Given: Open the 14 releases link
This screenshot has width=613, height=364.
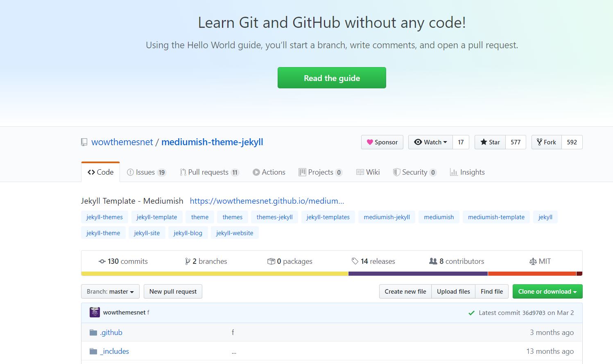Looking at the screenshot, I should (373, 261).
